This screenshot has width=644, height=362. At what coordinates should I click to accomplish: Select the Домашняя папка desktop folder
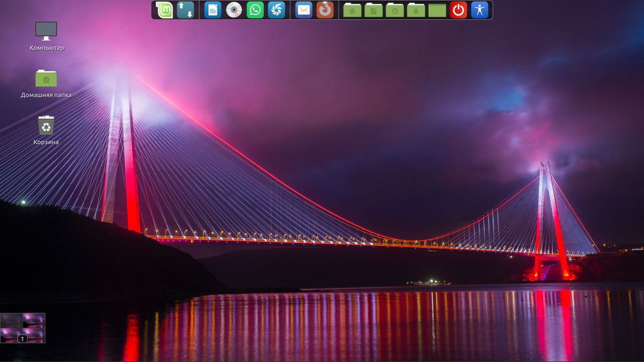[46, 84]
